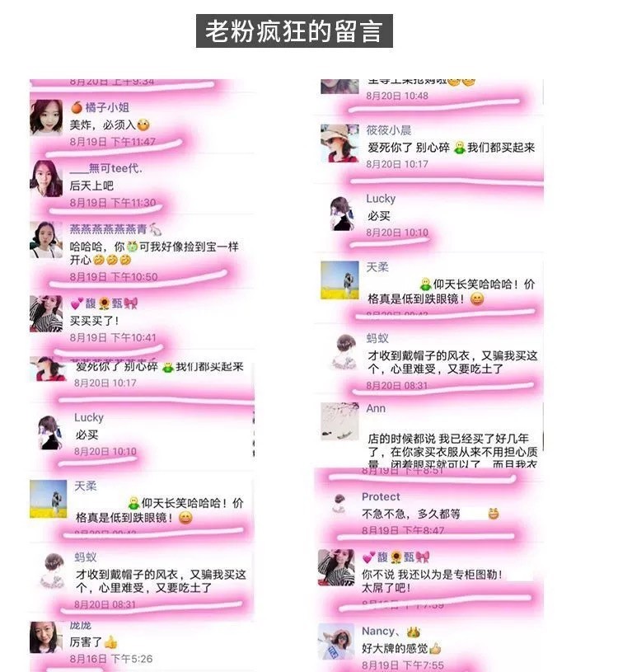618x672 pixels.
Task: Click the 蚂蚁 username in right column
Action: click(x=377, y=338)
